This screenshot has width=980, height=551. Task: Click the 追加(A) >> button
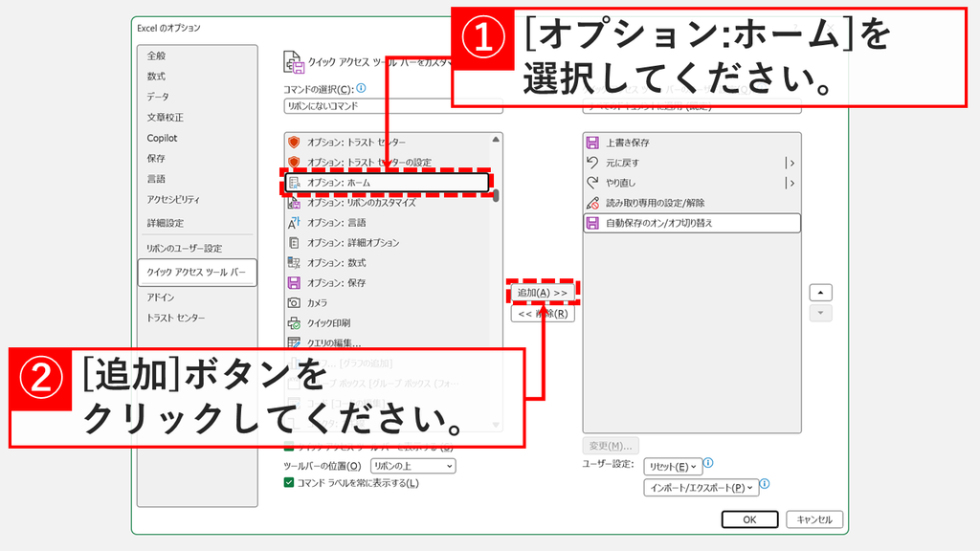[x=543, y=293]
